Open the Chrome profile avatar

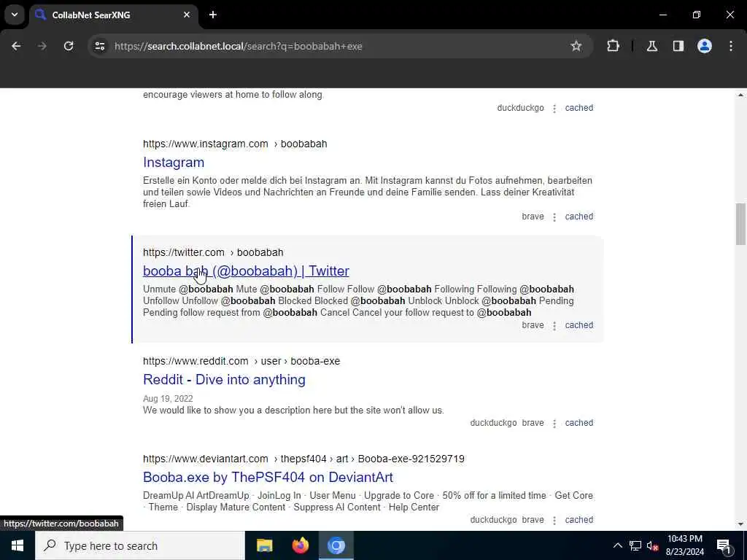point(705,46)
